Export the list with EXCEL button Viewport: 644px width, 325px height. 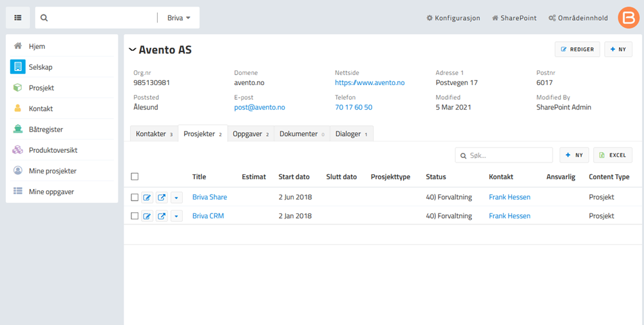(613, 155)
